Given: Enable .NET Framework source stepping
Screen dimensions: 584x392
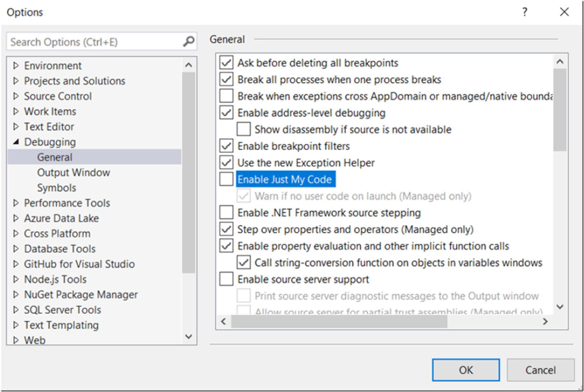Looking at the screenshot, I should point(226,213).
